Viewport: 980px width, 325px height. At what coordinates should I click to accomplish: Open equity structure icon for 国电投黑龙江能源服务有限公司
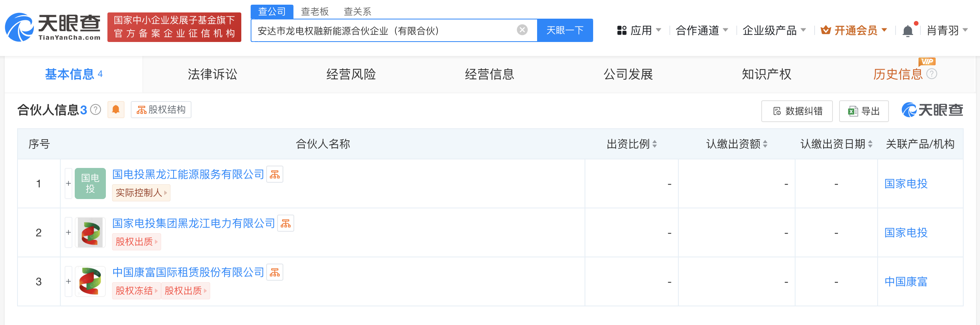(275, 174)
